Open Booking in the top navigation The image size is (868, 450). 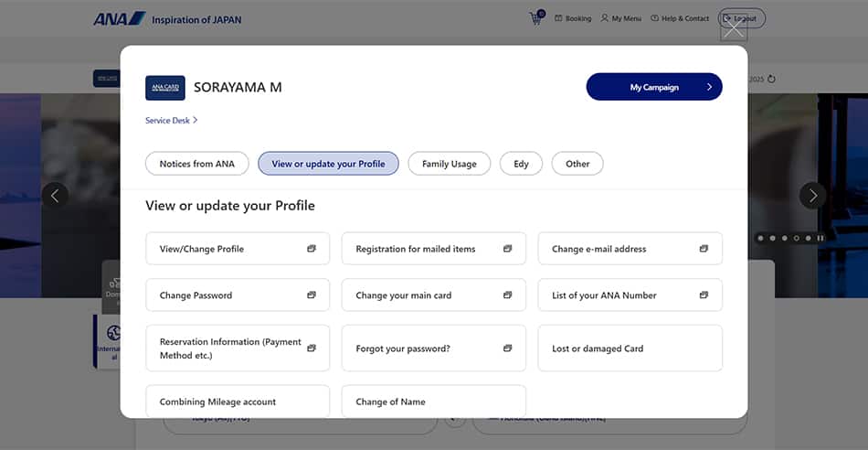pyautogui.click(x=573, y=18)
